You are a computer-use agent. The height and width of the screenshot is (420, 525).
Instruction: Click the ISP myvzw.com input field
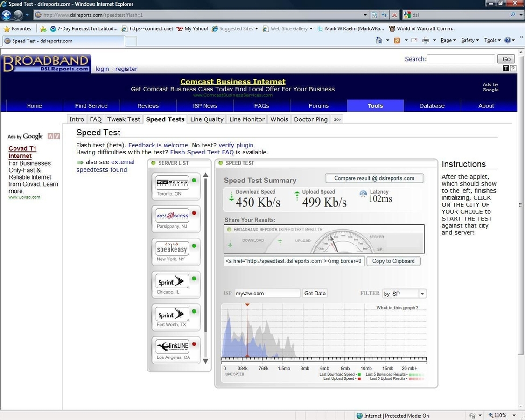point(267,294)
